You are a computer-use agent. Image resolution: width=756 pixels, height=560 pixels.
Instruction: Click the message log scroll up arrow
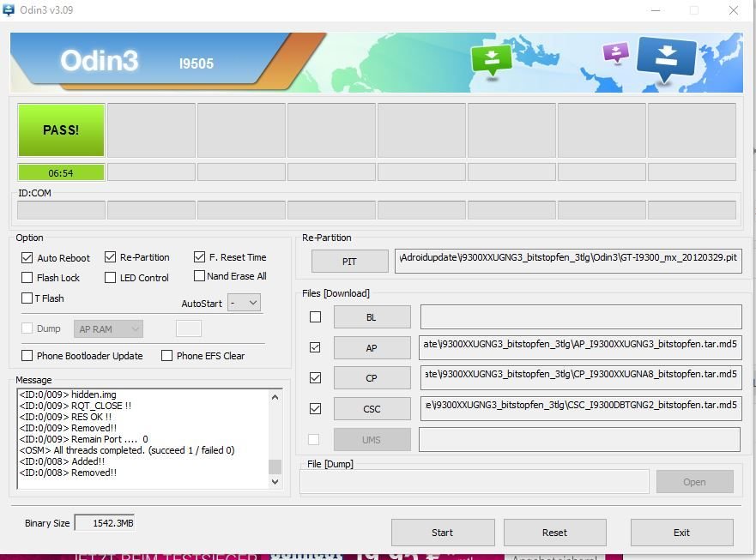pos(275,397)
